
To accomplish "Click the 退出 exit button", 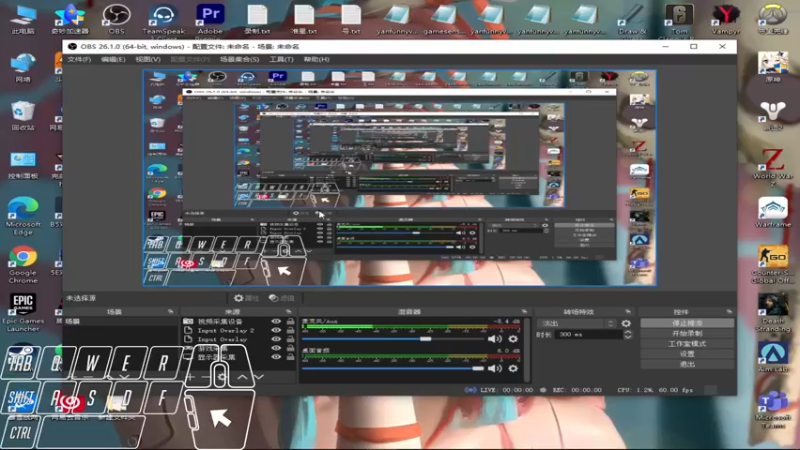I will (x=687, y=364).
